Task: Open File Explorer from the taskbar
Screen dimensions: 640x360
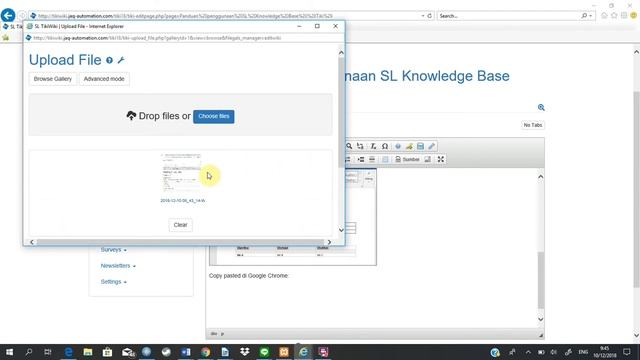Action: pyautogui.click(x=88, y=352)
